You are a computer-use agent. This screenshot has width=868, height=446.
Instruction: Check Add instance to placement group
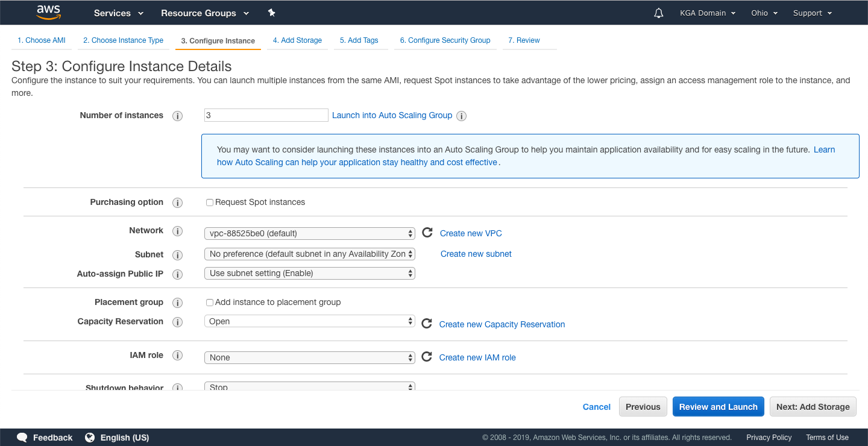(x=210, y=303)
